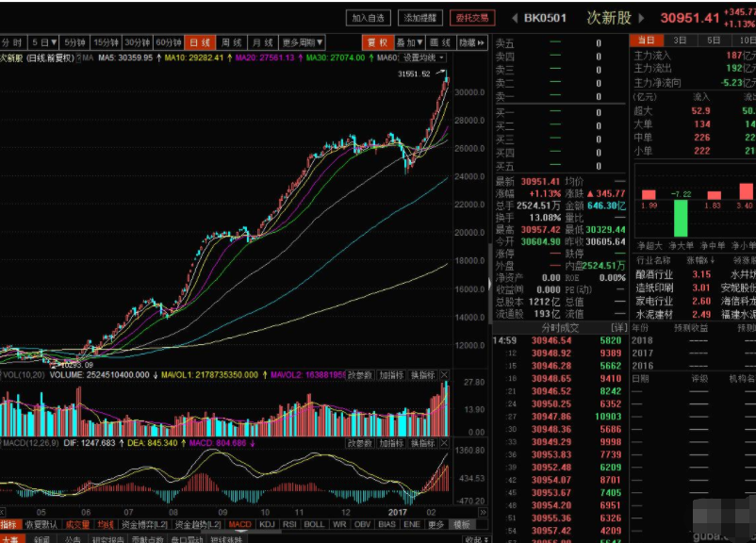Click 改参数 in VOL panel
Viewport: 756px width, 543px height.
pyautogui.click(x=360, y=374)
